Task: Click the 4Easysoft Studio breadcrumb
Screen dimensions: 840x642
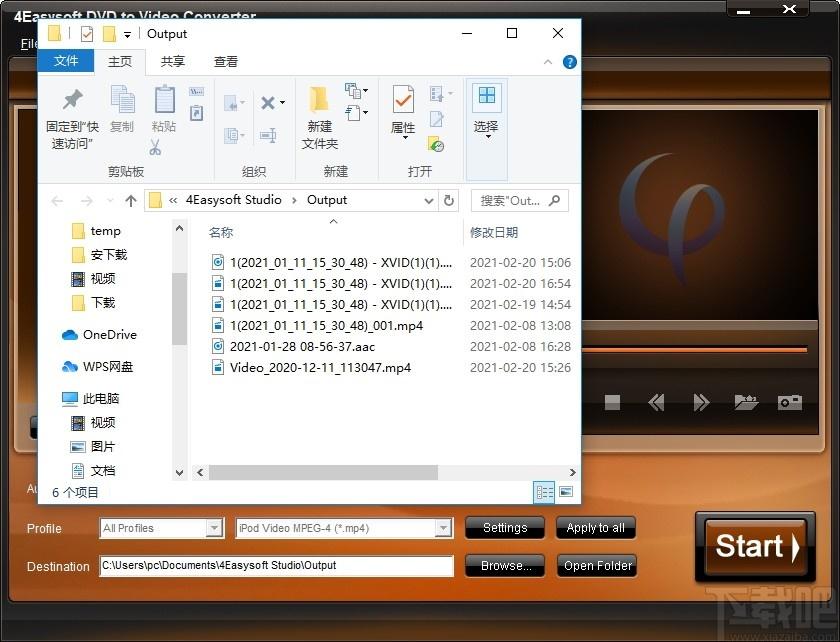Action: [x=234, y=200]
